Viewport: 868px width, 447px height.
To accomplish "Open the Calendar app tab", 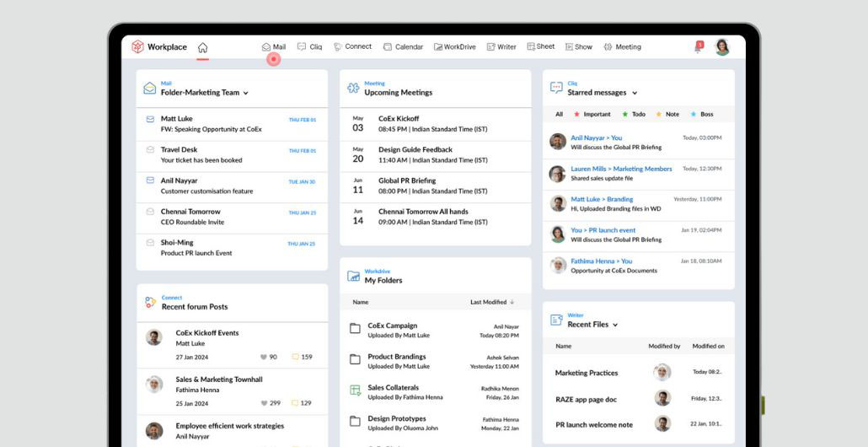I will pos(403,47).
